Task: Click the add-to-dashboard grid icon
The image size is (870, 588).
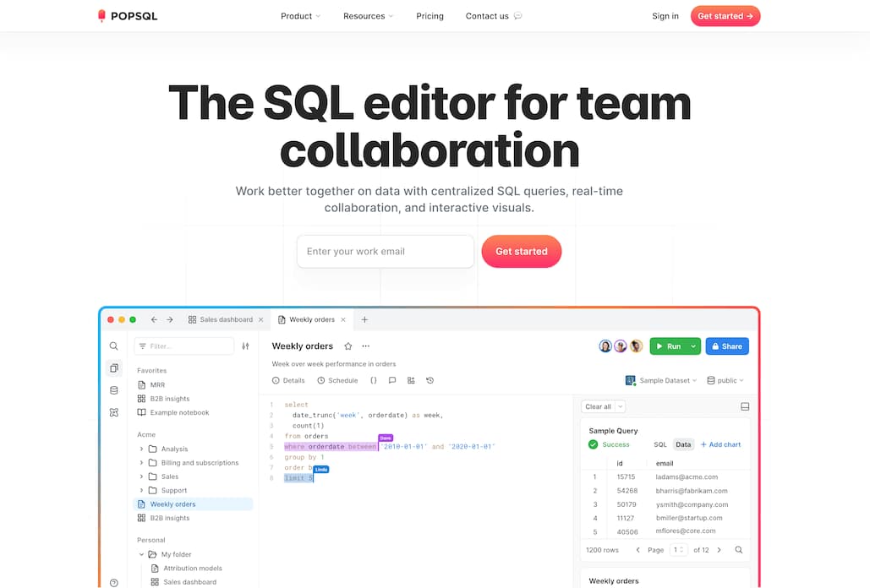Action: [411, 381]
